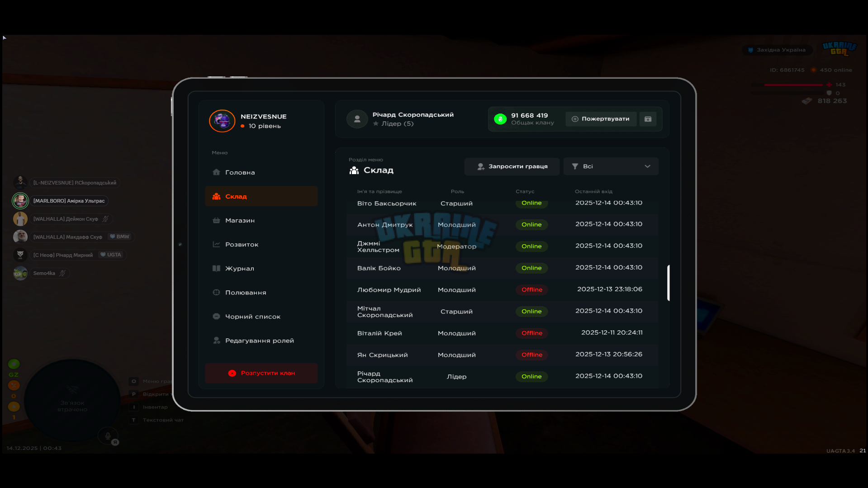The image size is (868, 488).
Task: Click the Запросити гравця button
Action: click(512, 166)
